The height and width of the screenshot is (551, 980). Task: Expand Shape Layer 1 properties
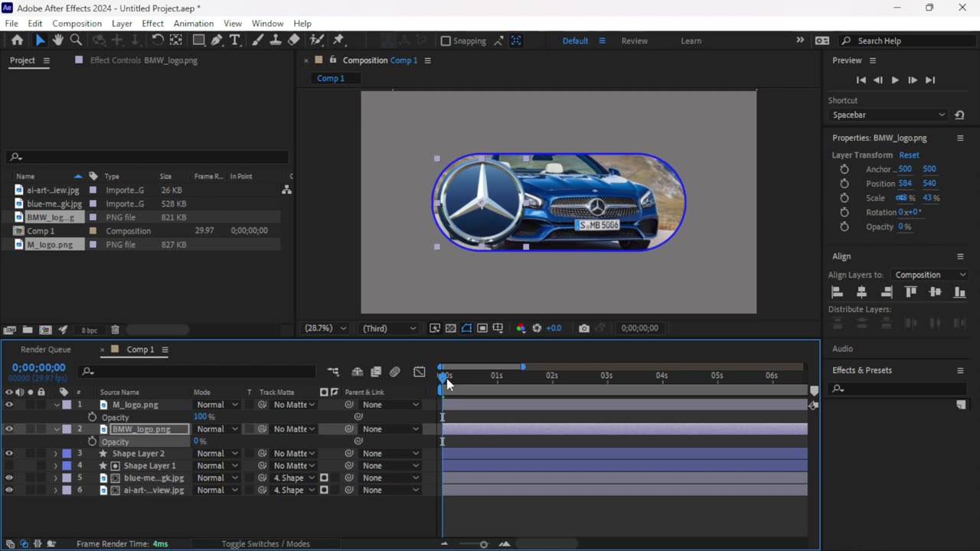coord(55,466)
